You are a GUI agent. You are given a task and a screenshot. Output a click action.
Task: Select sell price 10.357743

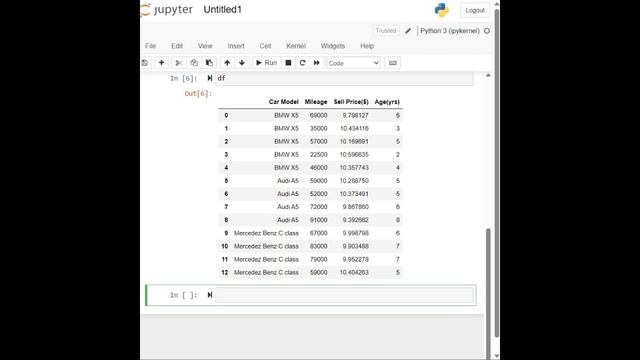[354, 168]
